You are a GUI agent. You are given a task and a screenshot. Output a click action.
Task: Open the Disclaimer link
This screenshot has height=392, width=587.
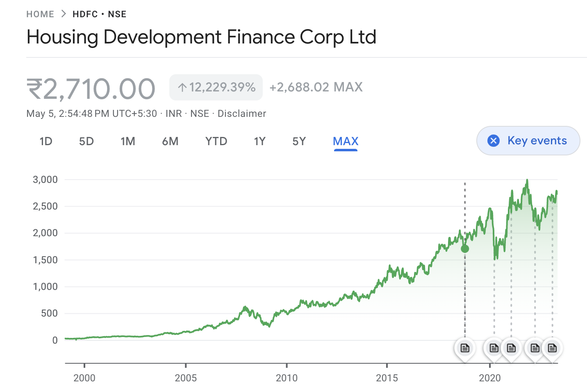tap(242, 114)
